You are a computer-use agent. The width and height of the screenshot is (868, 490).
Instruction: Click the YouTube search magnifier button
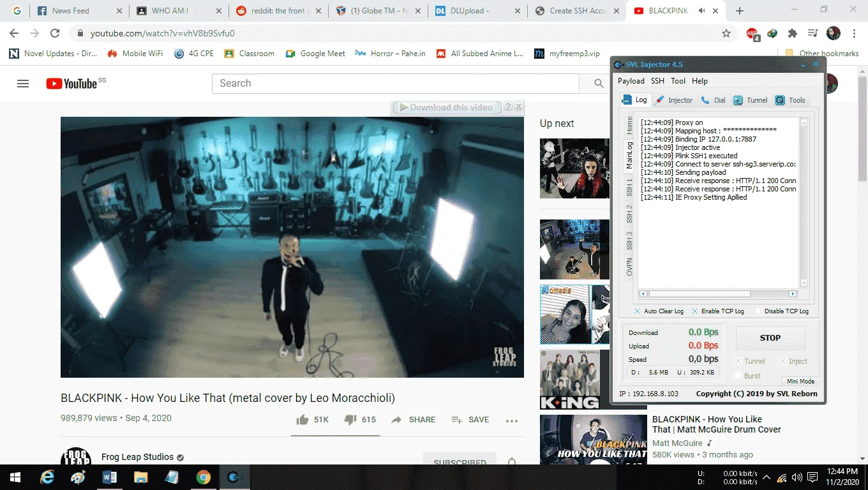click(x=598, y=84)
